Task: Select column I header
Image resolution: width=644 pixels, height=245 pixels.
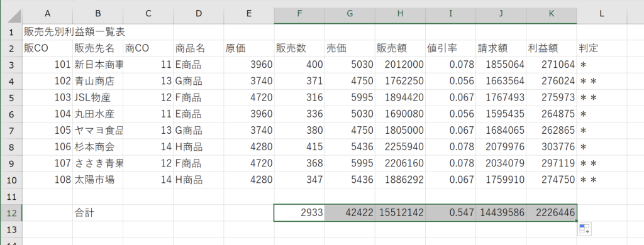Action: (x=450, y=14)
